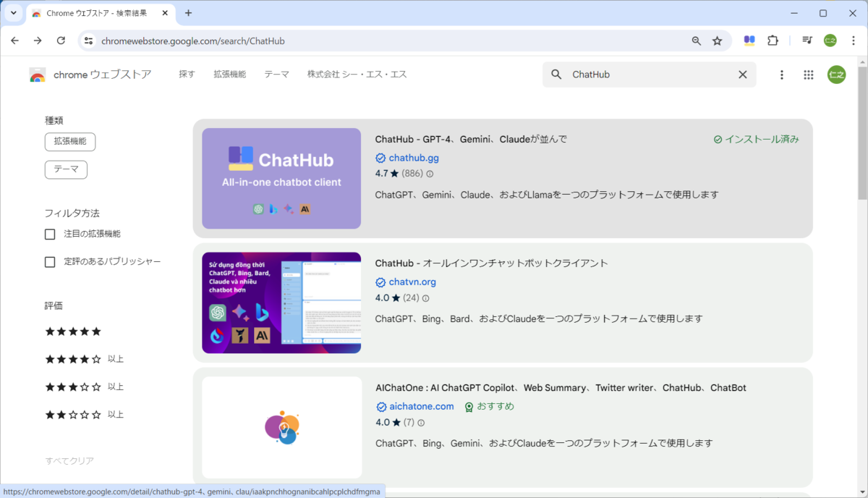The image size is (868, 498).
Task: Open the Chrome profile avatar in the toolbar
Action: point(830,41)
